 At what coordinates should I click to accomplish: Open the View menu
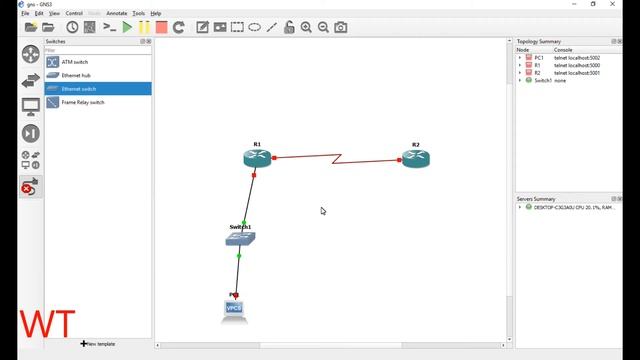coord(54,13)
